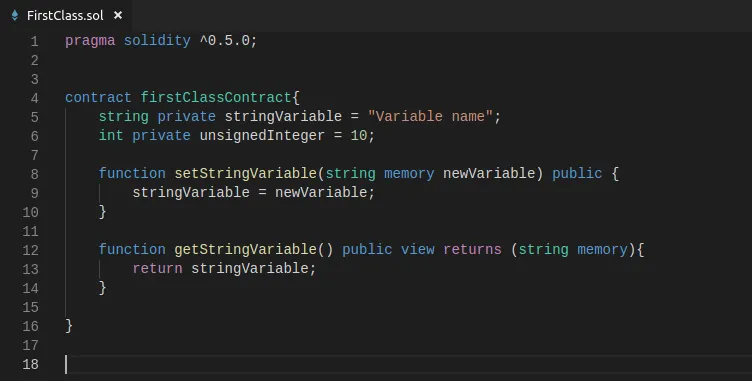The image size is (752, 381).
Task: Click 'stringVariable;' on line 13
Action: pos(254,268)
